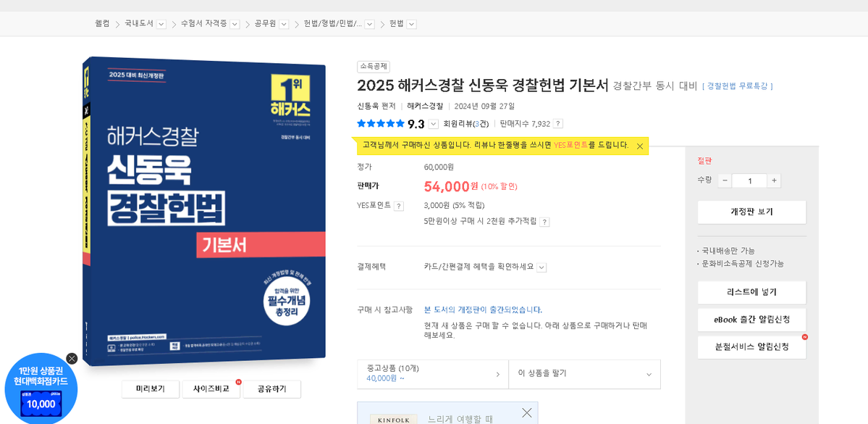Dismiss the KINFOLK advertisement popup
Viewport: 868px width, 424px height.
click(x=526, y=412)
